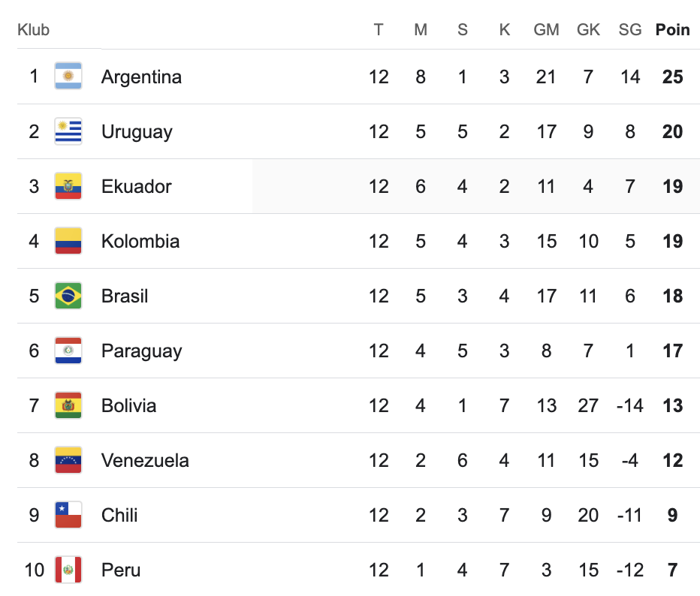Click the Uruguay flag icon
The image size is (700, 596).
point(68,131)
